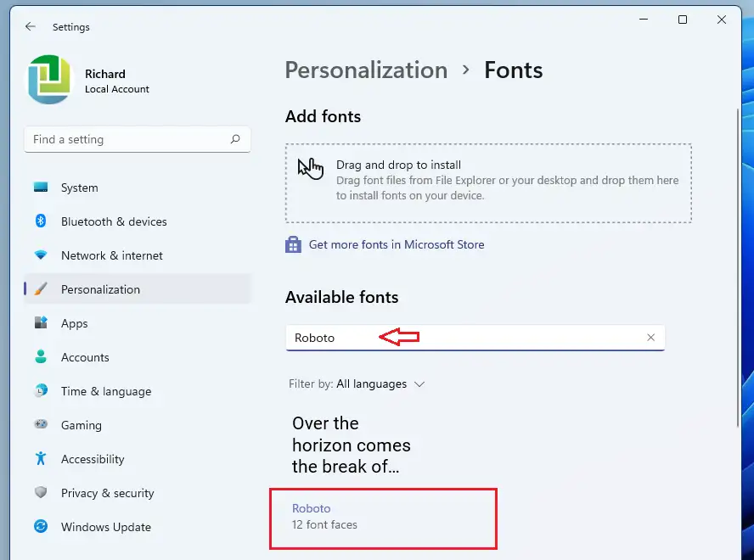Click the Network & internet wifi icon
Screen dimensions: 754x560
(41, 255)
